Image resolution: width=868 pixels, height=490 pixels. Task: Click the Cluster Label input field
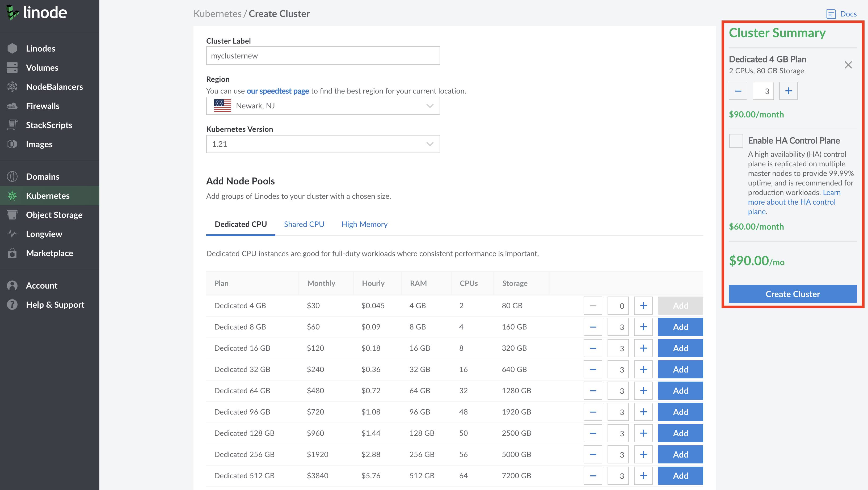click(x=323, y=56)
